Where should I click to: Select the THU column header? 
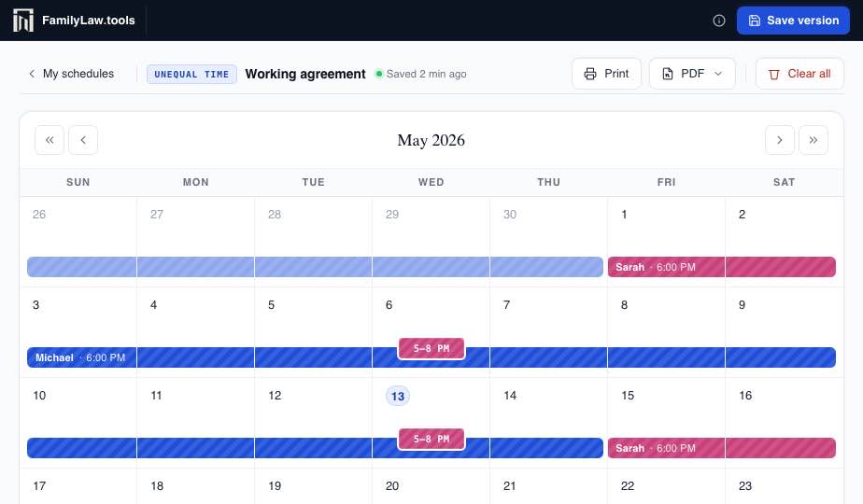pyautogui.click(x=549, y=182)
